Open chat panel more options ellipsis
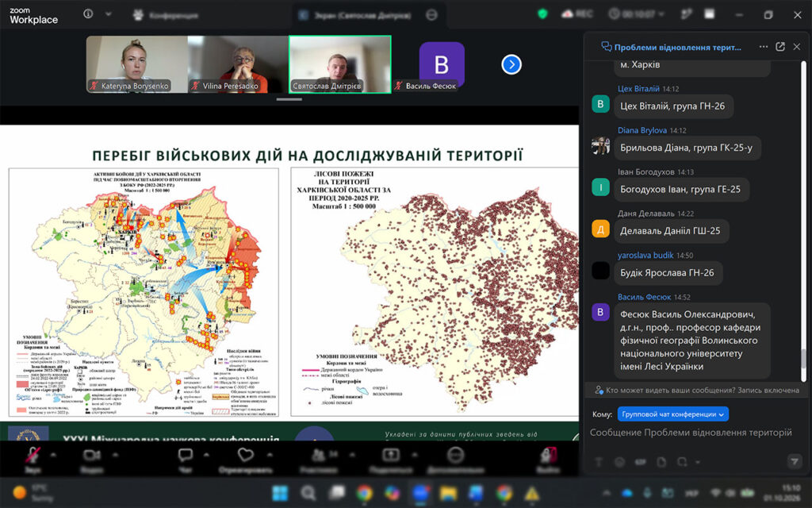 coord(764,47)
